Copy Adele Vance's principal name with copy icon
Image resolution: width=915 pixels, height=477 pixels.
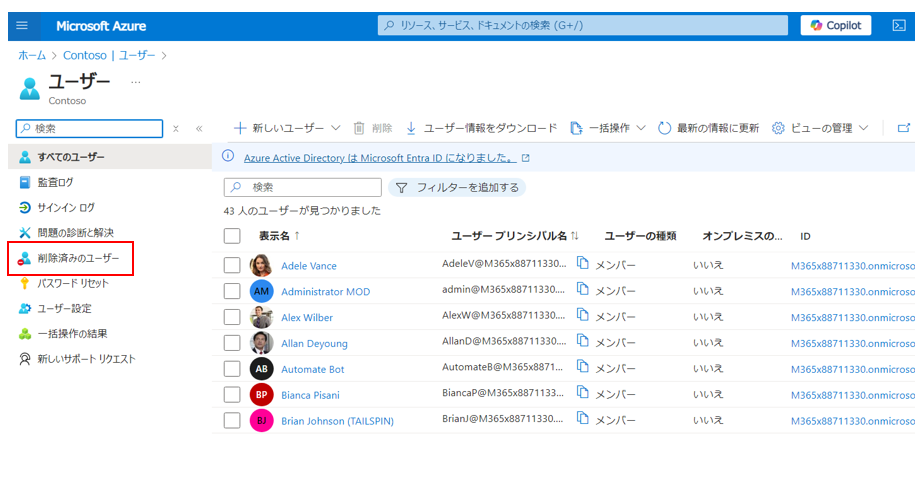click(582, 263)
